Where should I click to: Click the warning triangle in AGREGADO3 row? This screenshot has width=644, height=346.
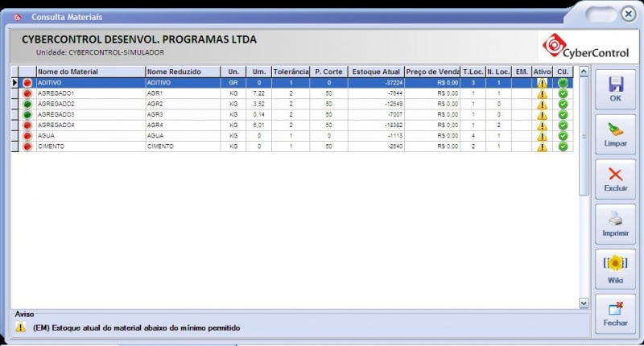542,114
